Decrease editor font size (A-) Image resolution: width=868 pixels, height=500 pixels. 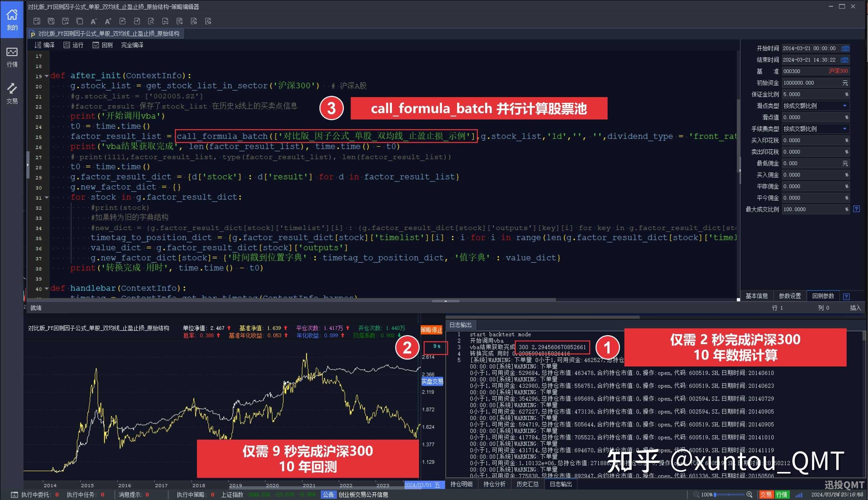pyautogui.click(x=93, y=21)
